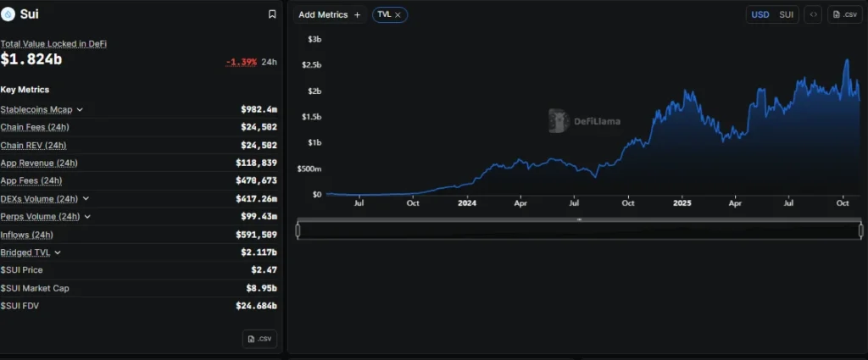The image size is (868, 360).
Task: Click the $SUI FDV label
Action: pyautogui.click(x=20, y=306)
